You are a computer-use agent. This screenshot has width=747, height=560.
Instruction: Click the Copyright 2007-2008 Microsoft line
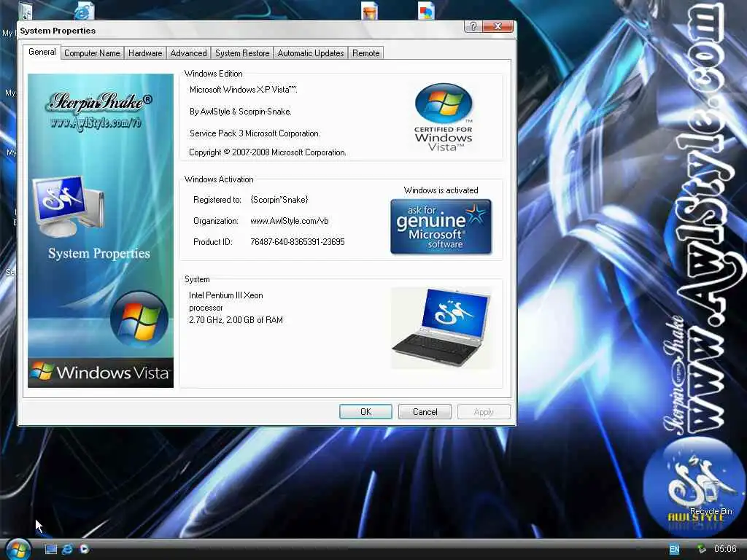pos(267,152)
